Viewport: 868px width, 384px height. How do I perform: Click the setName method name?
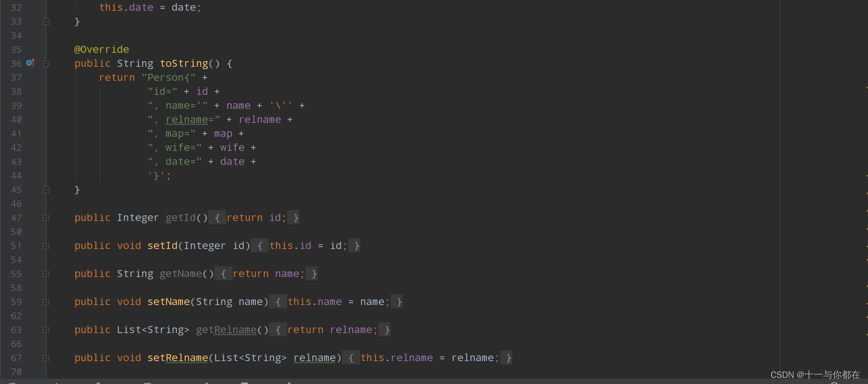[x=169, y=302]
